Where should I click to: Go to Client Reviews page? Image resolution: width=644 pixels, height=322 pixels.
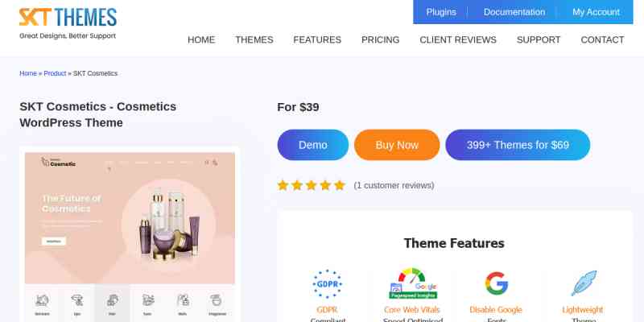(x=458, y=39)
